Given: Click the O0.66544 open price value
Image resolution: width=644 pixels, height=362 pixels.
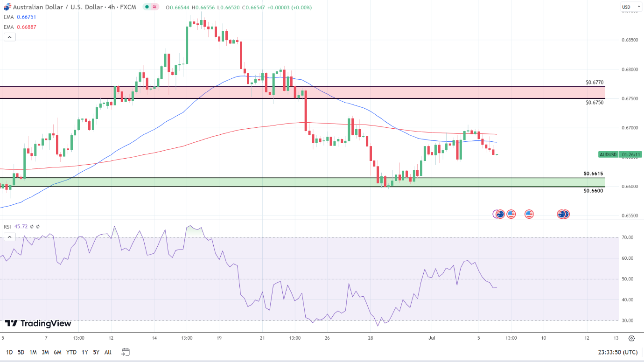Looking at the screenshot, I should click(178, 7).
